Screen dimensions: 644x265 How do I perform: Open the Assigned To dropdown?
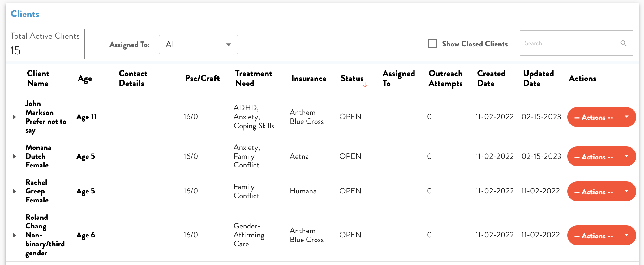(x=198, y=44)
